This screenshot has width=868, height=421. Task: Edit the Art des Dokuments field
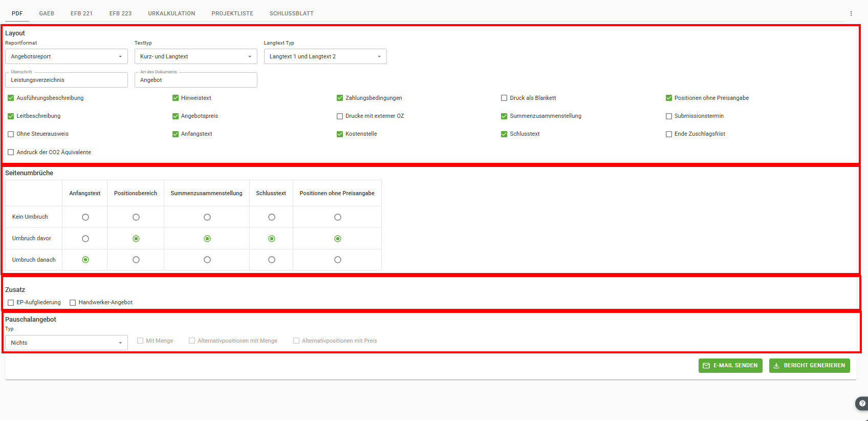(196, 80)
